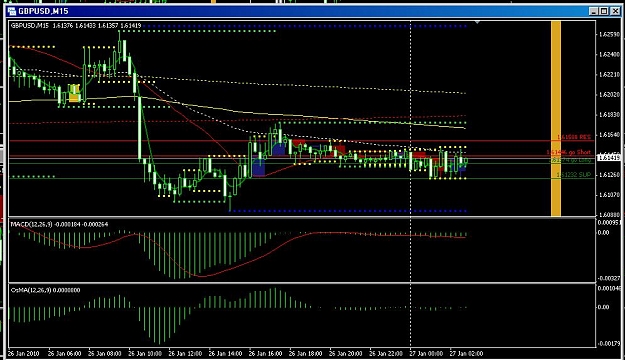This screenshot has width=625, height=360.
Task: Click price scale value 1.61070
Action: (x=609, y=195)
